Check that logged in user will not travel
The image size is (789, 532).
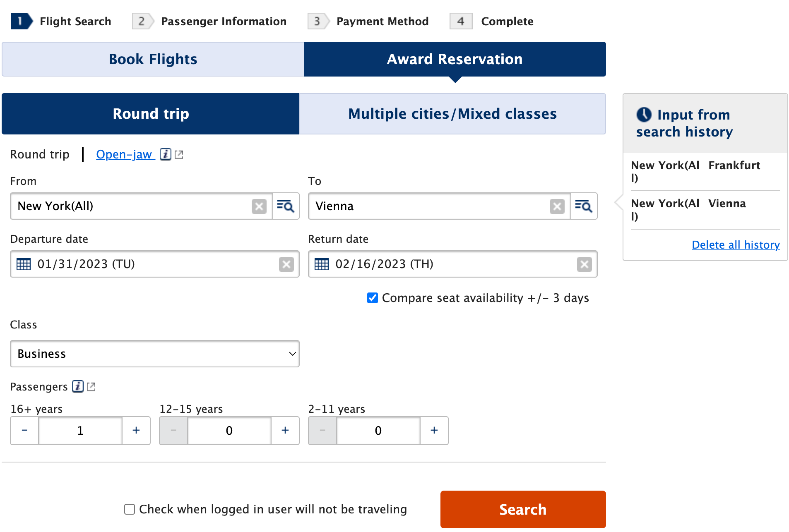coord(129,509)
